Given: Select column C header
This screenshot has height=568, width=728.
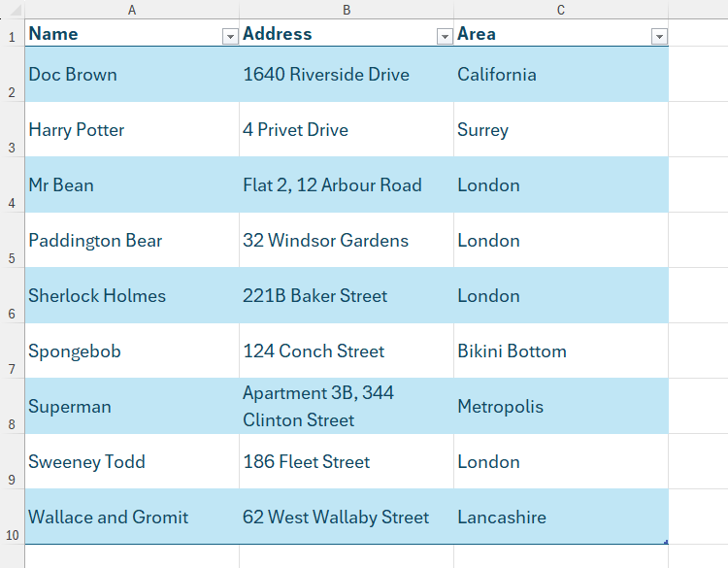Looking at the screenshot, I should pos(560,10).
